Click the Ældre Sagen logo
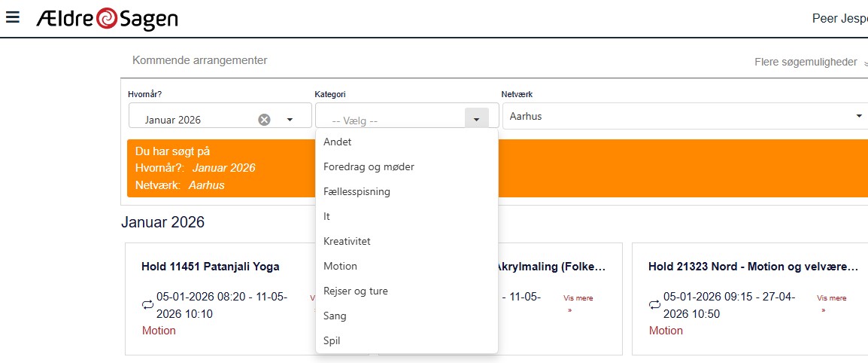 pyautogui.click(x=107, y=19)
